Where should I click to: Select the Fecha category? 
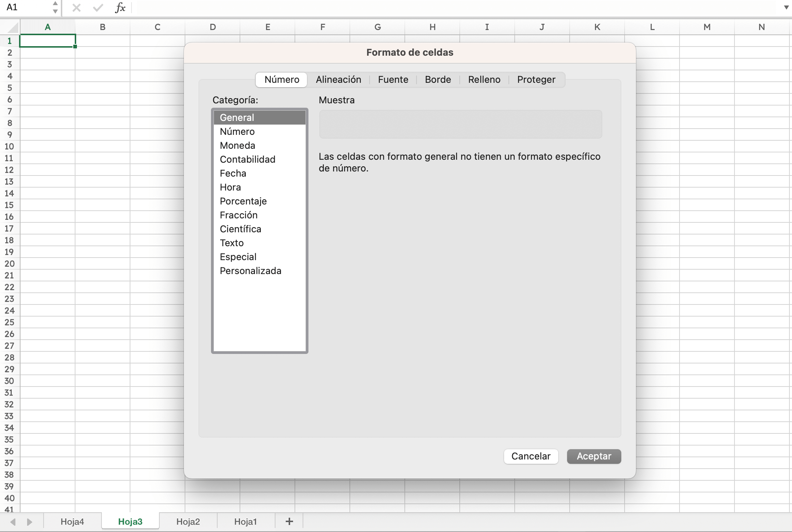tap(233, 173)
